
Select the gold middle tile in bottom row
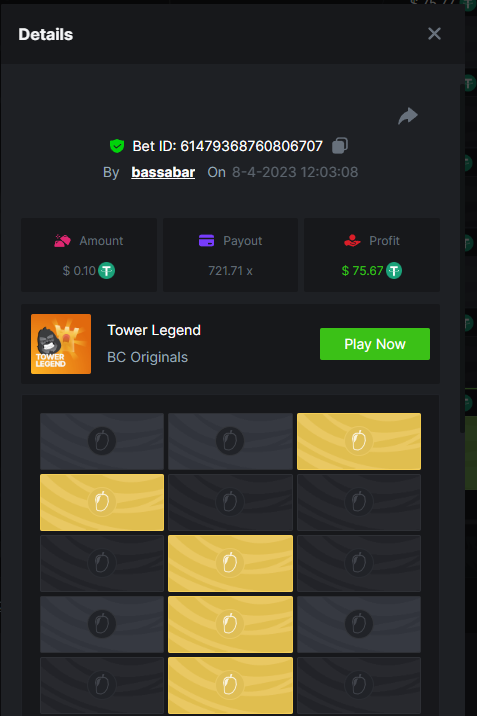pos(230,685)
